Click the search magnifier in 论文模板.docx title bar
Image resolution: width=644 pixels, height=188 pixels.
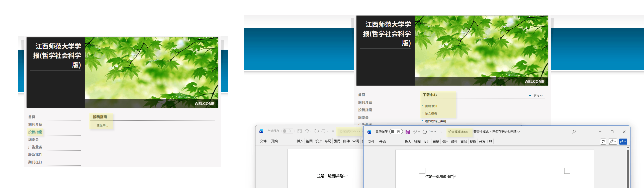pyautogui.click(x=574, y=132)
